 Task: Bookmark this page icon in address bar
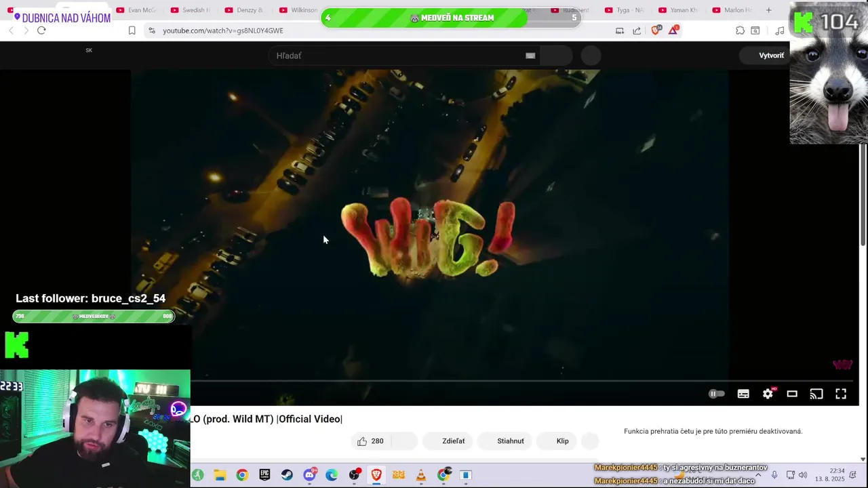click(x=132, y=30)
